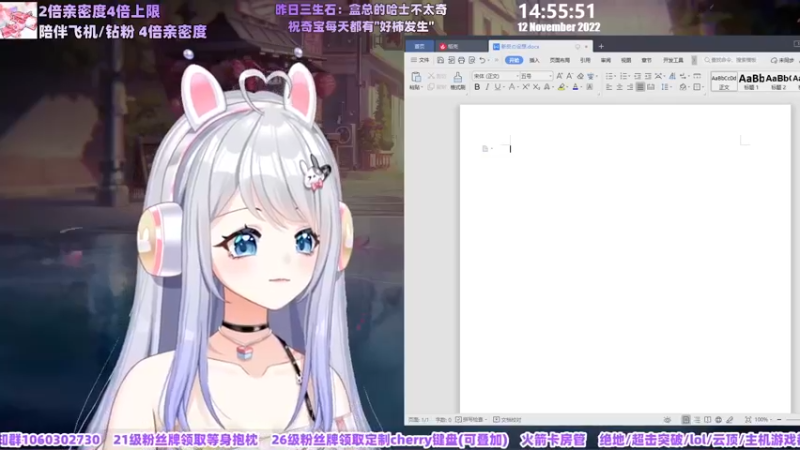This screenshot has width=800, height=450.
Task: Toggle Italic formatting
Action: click(x=487, y=87)
